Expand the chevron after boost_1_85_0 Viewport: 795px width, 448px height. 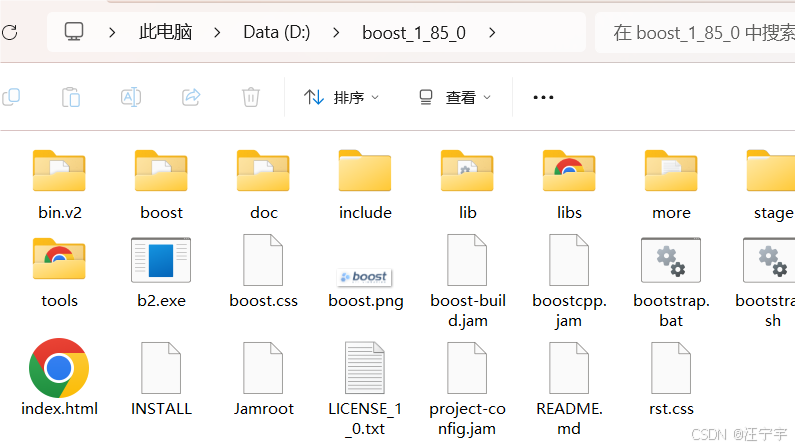492,32
